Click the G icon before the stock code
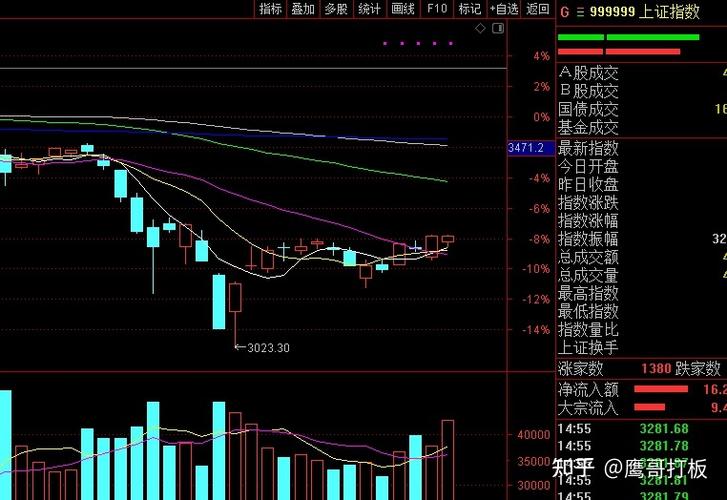Image resolution: width=727 pixels, height=500 pixels. coord(564,11)
